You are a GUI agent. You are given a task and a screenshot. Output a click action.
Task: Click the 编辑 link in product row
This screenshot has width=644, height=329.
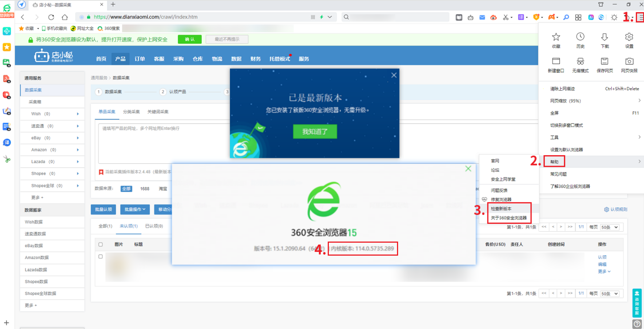[x=602, y=264]
